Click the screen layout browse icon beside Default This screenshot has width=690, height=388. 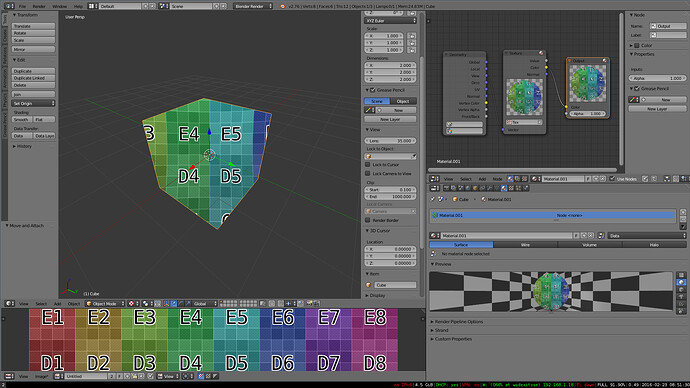coord(92,6)
